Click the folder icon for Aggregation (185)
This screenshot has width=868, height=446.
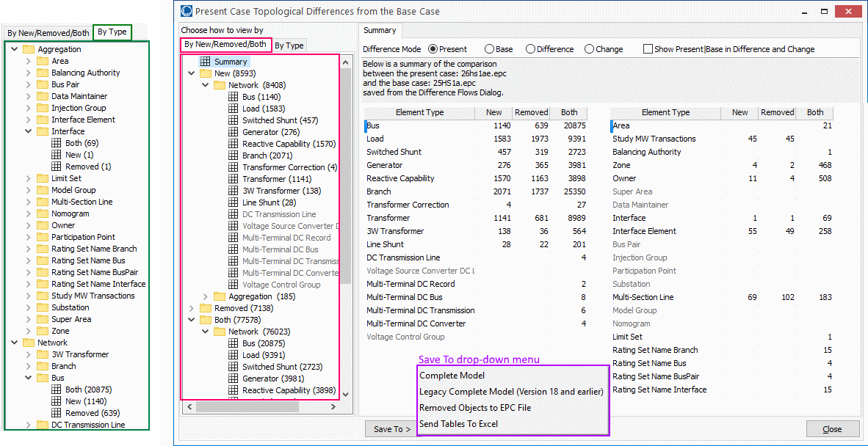219,297
